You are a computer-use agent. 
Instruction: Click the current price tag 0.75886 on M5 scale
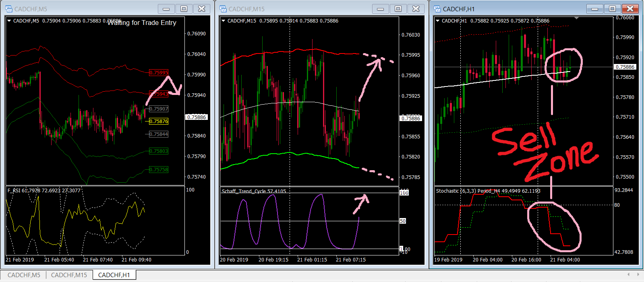point(197,117)
